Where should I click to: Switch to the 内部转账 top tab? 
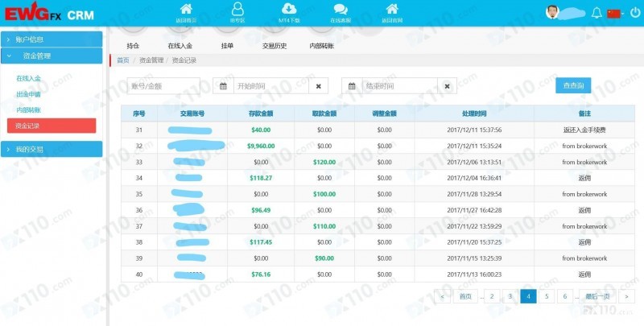pyautogui.click(x=321, y=46)
